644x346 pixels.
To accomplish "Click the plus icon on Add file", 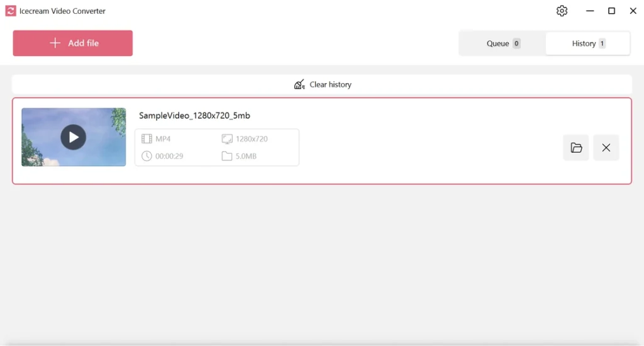I will pos(55,43).
